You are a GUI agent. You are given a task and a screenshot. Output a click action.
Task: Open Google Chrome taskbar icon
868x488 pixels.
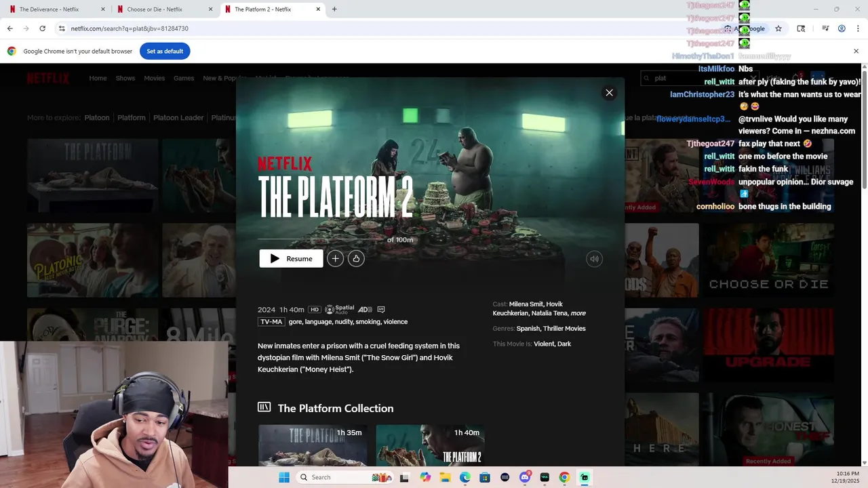click(x=564, y=477)
